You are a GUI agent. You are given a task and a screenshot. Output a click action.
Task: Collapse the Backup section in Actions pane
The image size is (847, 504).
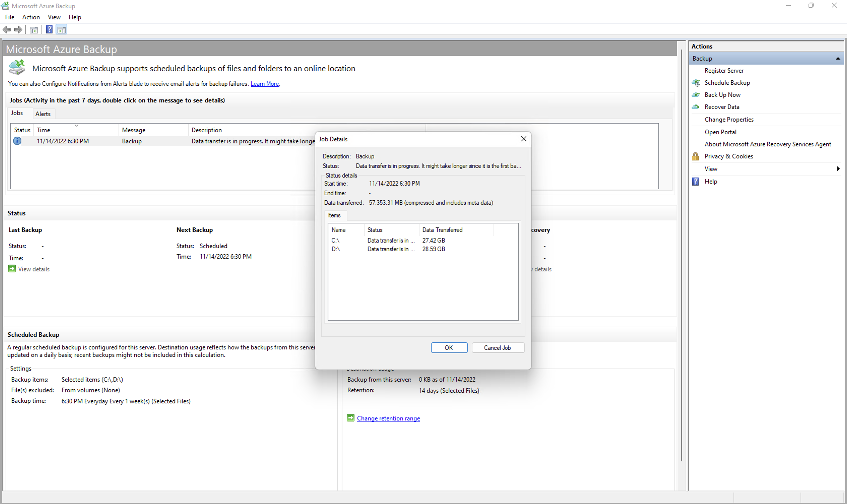point(838,59)
